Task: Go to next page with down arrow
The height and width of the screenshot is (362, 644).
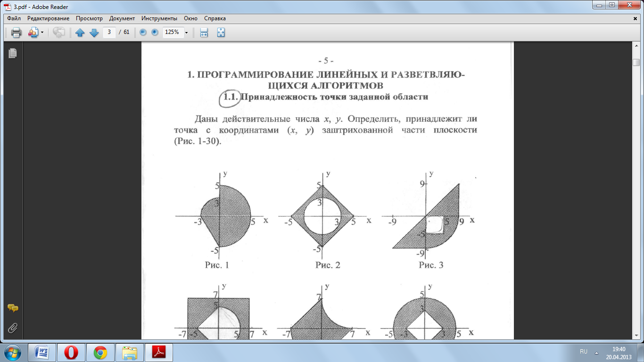Action: [x=94, y=33]
